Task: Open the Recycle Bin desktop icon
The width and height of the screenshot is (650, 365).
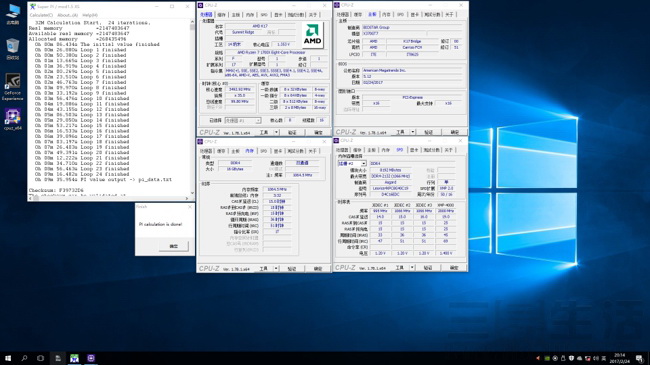Action: point(13,49)
